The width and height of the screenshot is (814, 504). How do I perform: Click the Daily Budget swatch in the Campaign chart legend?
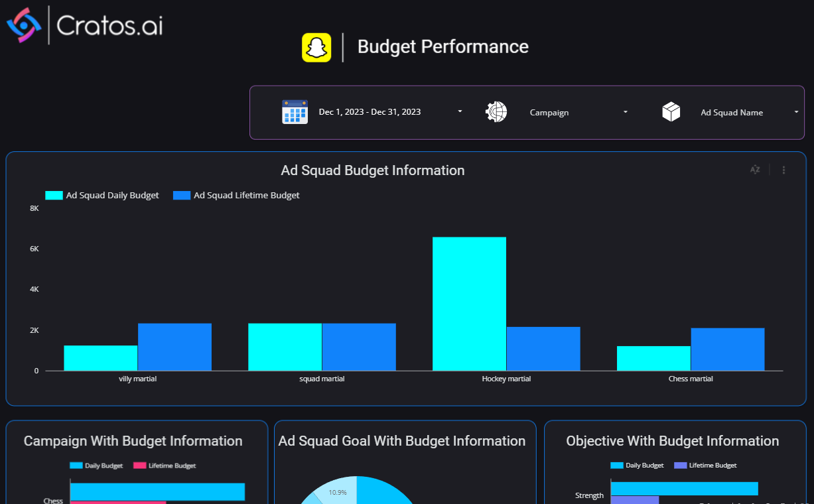[x=76, y=466]
